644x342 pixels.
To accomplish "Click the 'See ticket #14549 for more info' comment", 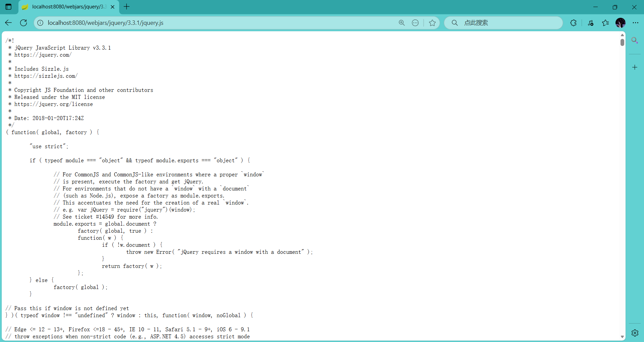I will tap(106, 217).
